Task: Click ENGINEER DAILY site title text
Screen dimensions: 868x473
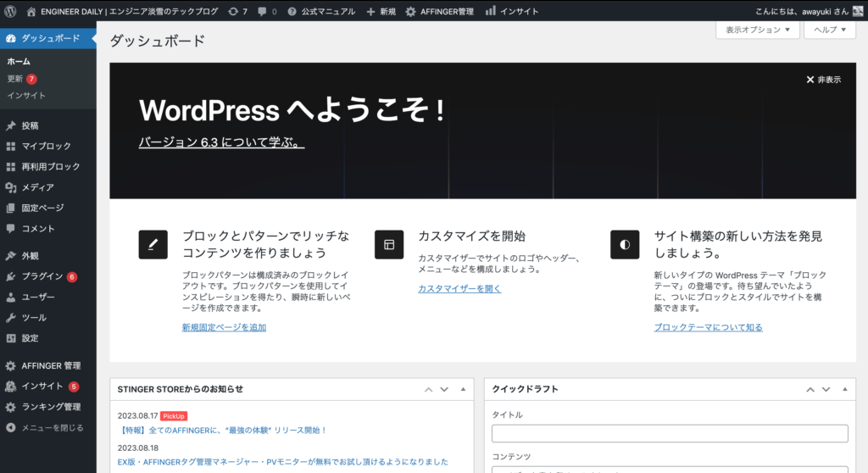Action: click(130, 11)
